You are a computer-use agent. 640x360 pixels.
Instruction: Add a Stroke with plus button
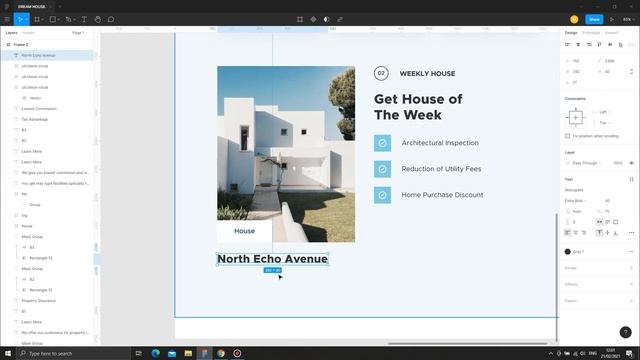point(631,268)
